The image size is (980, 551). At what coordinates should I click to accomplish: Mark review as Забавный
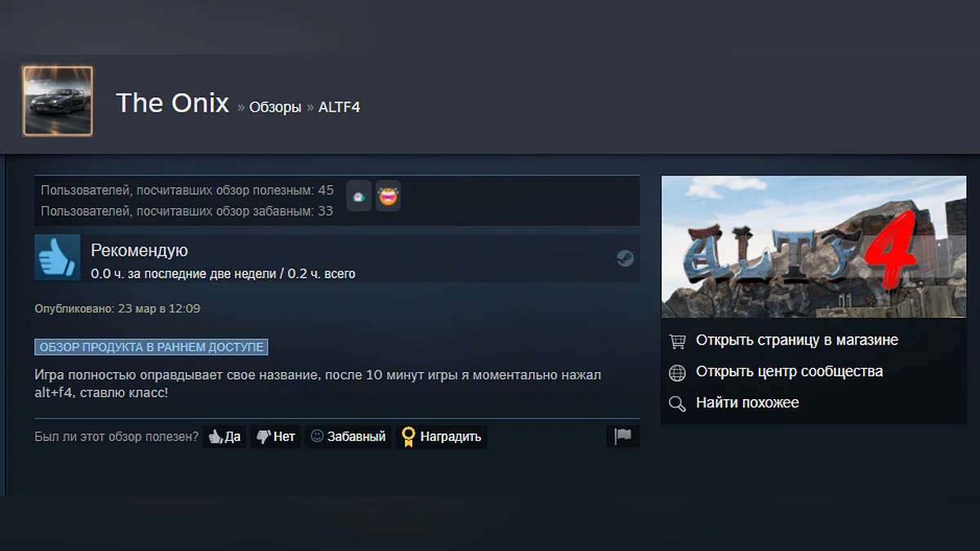348,437
